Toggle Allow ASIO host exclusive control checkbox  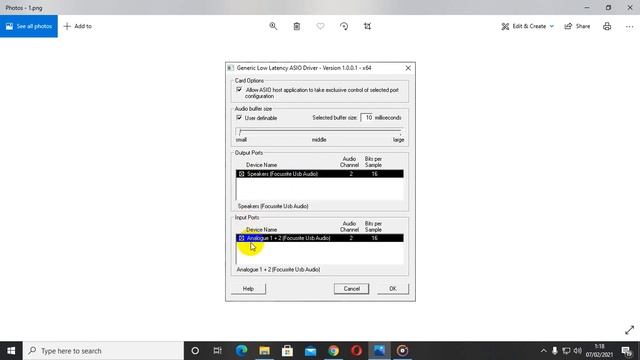click(x=239, y=89)
